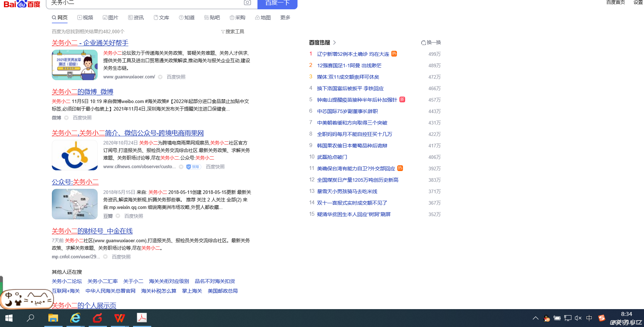Click the QQ penguin tray icon

coord(546,318)
